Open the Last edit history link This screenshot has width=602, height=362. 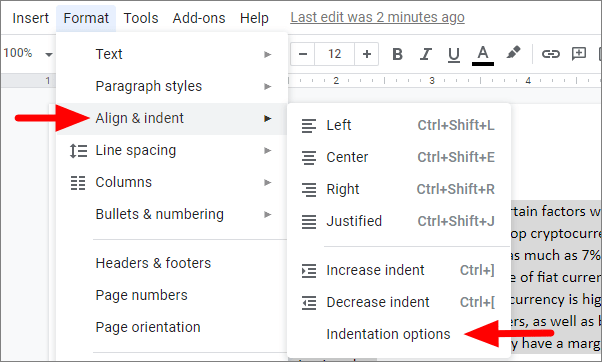tap(377, 17)
